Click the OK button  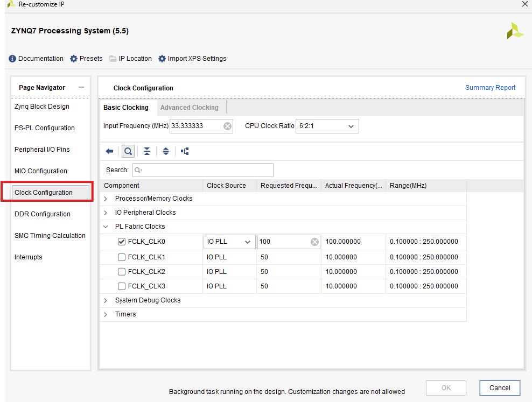(x=446, y=388)
